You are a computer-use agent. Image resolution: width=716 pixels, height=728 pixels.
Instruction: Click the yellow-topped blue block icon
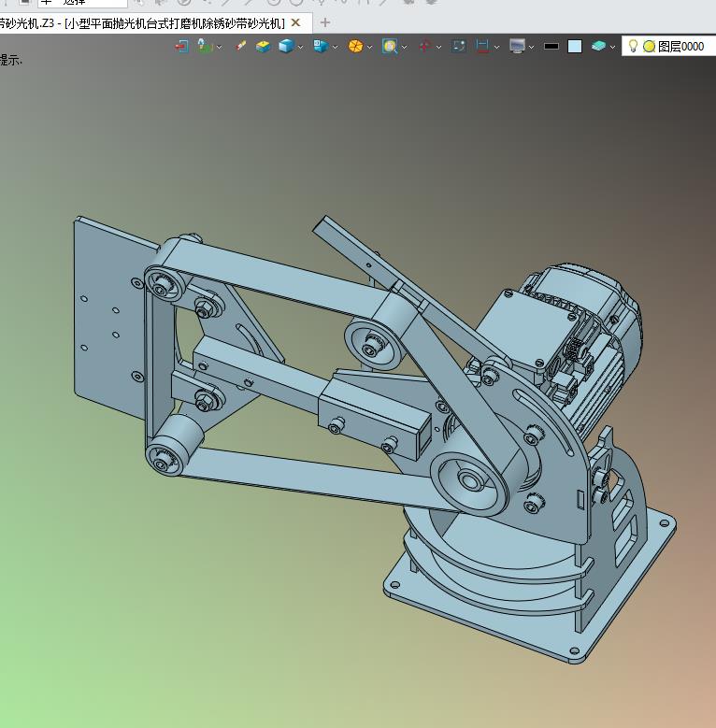(x=263, y=47)
